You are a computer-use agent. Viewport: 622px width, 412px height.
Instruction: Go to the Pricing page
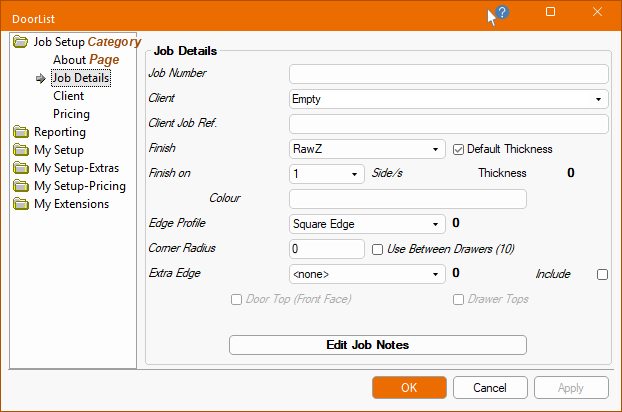pyautogui.click(x=71, y=114)
